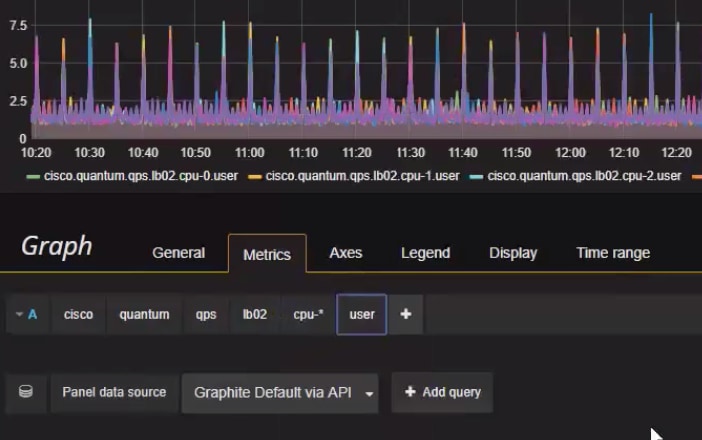Open the Display tab

click(513, 253)
